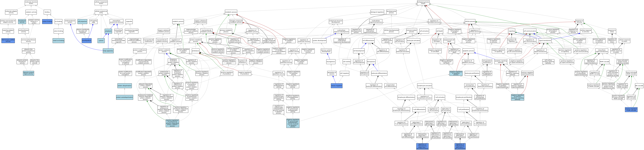Click the 'neurogenesis' node

click(x=331, y=61)
